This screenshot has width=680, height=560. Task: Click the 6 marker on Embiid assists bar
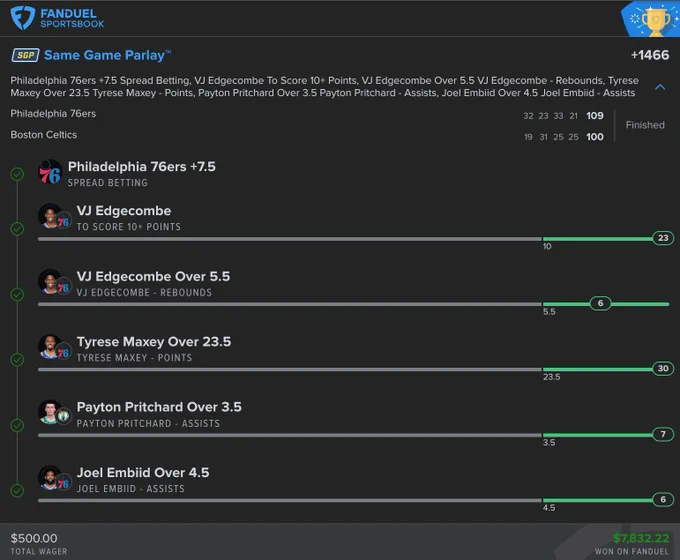(663, 499)
